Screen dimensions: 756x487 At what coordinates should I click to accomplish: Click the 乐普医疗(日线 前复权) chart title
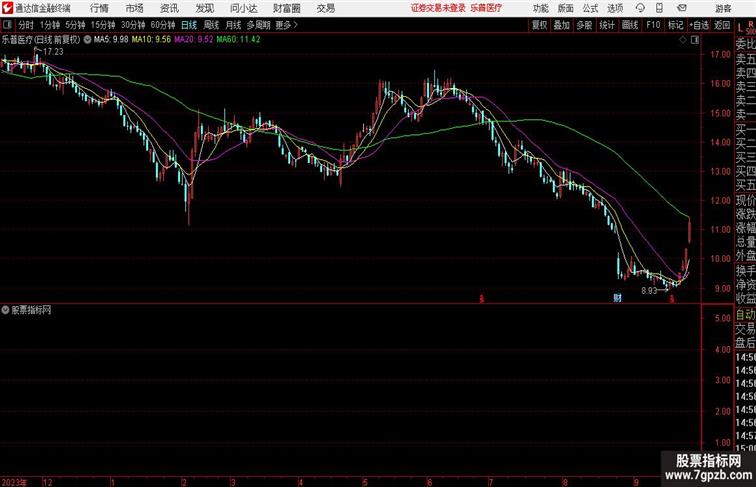tap(41, 40)
